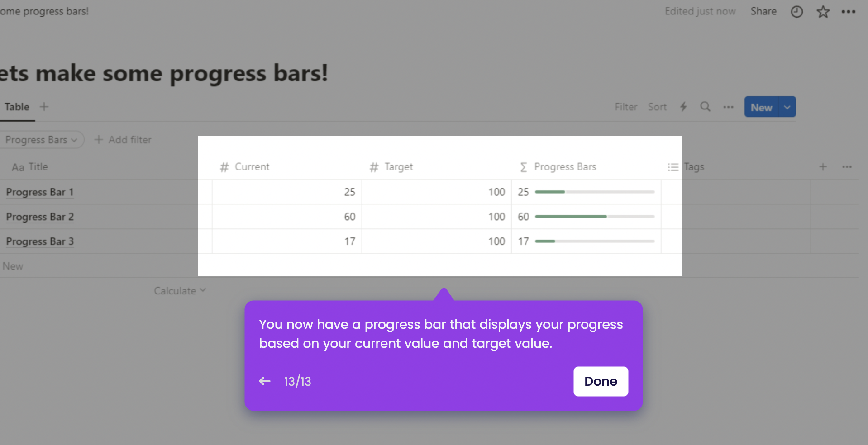Dismiss the tutorial with the Done button
This screenshot has height=445, width=868.
coord(600,381)
